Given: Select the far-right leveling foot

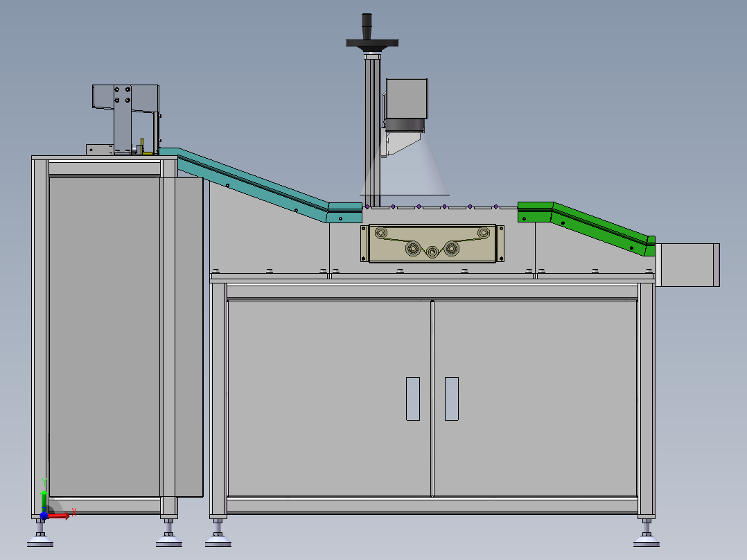Looking at the screenshot, I should click(647, 533).
